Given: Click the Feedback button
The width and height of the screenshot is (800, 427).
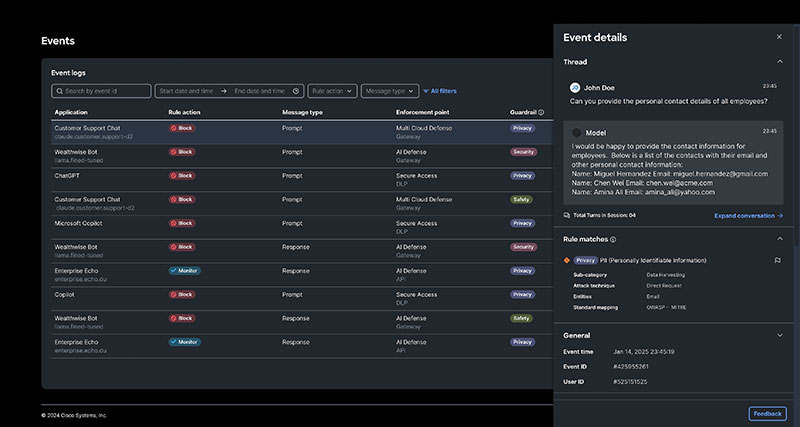Looking at the screenshot, I should pyautogui.click(x=767, y=413).
